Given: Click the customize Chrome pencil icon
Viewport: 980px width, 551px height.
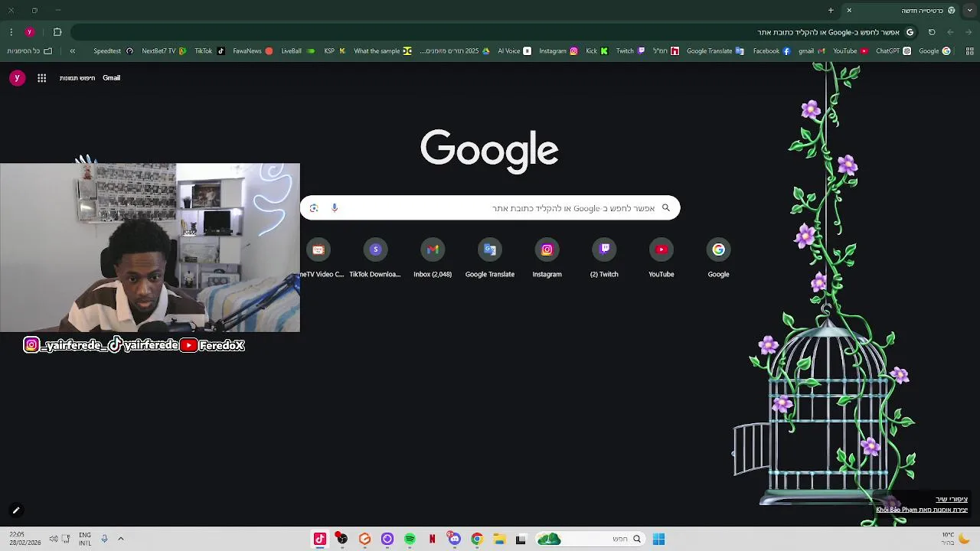Looking at the screenshot, I should (15, 510).
